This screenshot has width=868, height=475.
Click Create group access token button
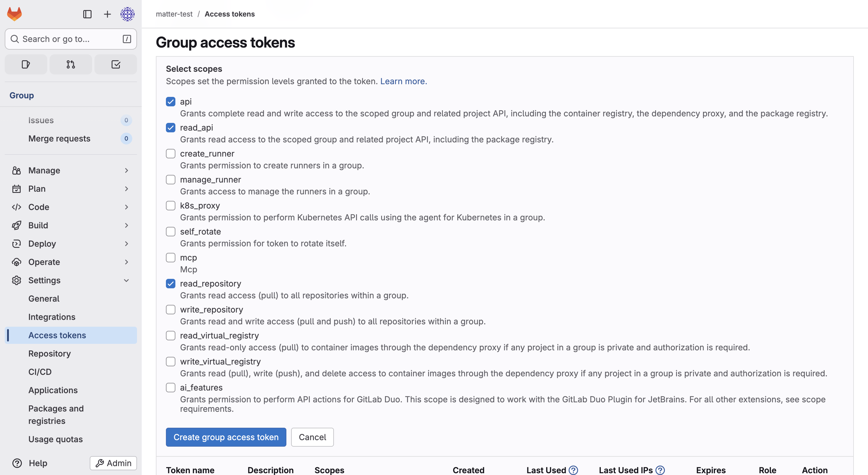point(226,437)
